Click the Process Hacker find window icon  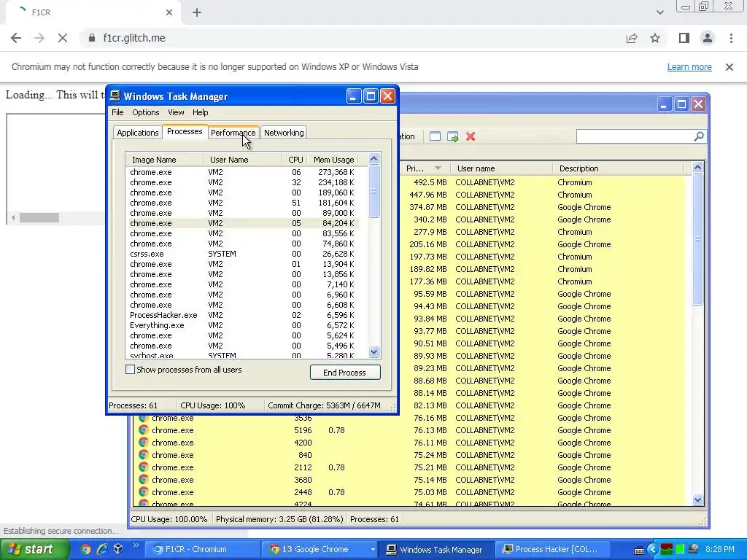click(435, 136)
